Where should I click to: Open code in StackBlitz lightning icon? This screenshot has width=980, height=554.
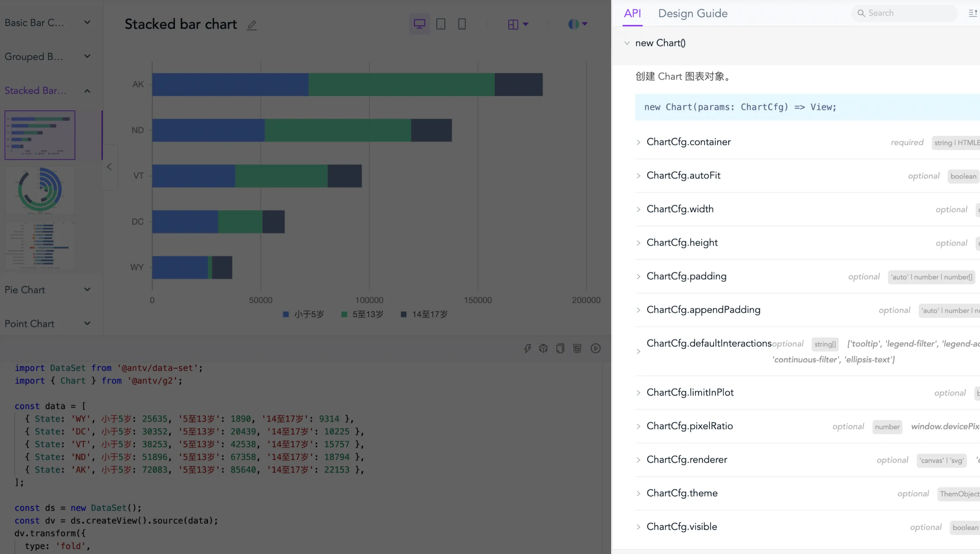click(x=527, y=348)
